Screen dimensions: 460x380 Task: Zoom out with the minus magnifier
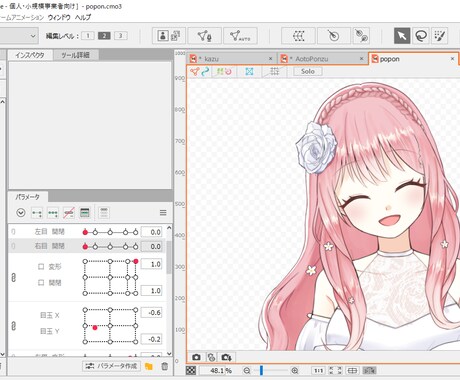click(247, 370)
